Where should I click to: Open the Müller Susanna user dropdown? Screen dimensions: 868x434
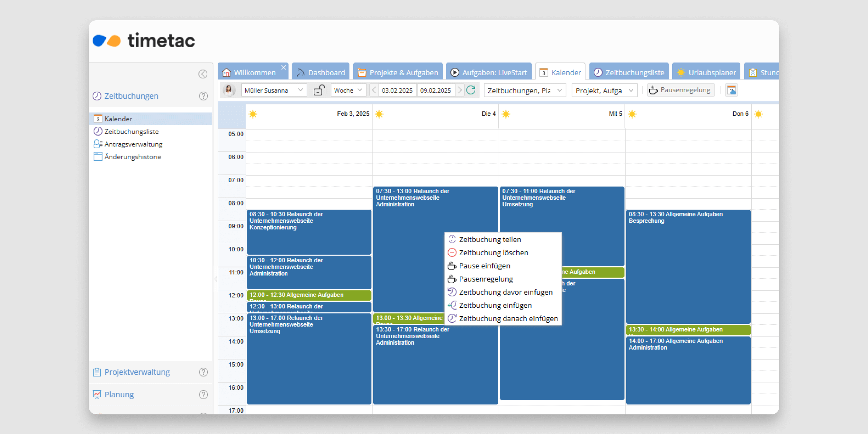pos(274,90)
